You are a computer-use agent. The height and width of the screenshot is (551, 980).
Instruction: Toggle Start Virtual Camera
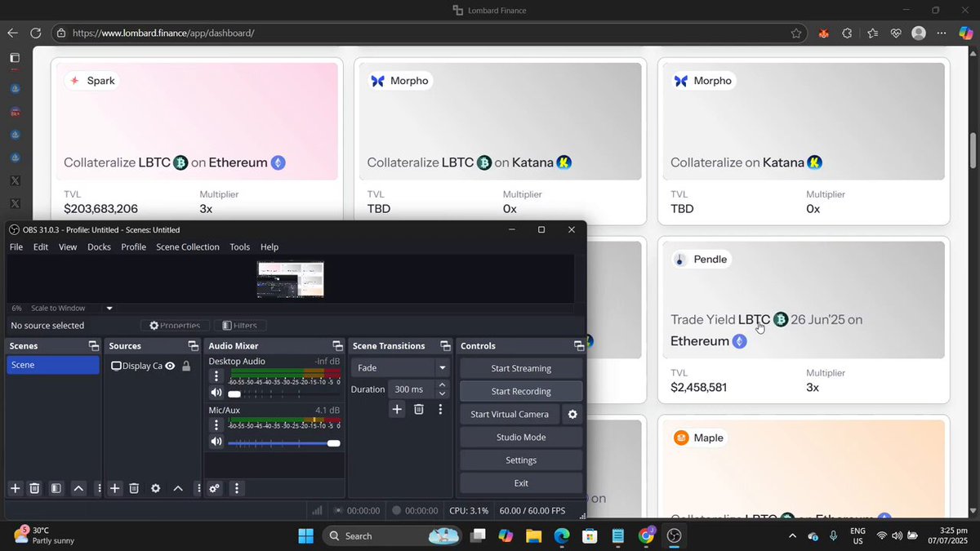[x=510, y=414]
